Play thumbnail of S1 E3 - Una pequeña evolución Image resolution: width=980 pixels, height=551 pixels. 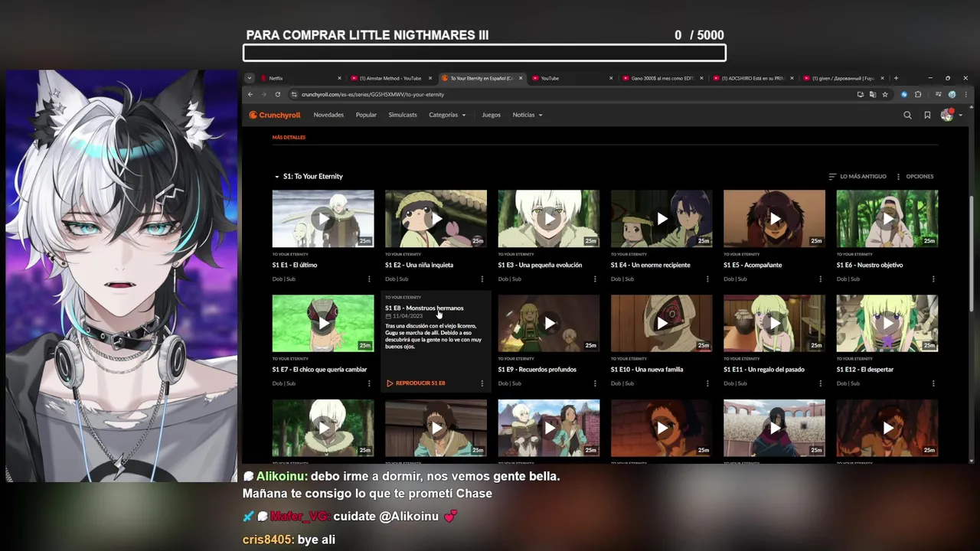pos(549,219)
